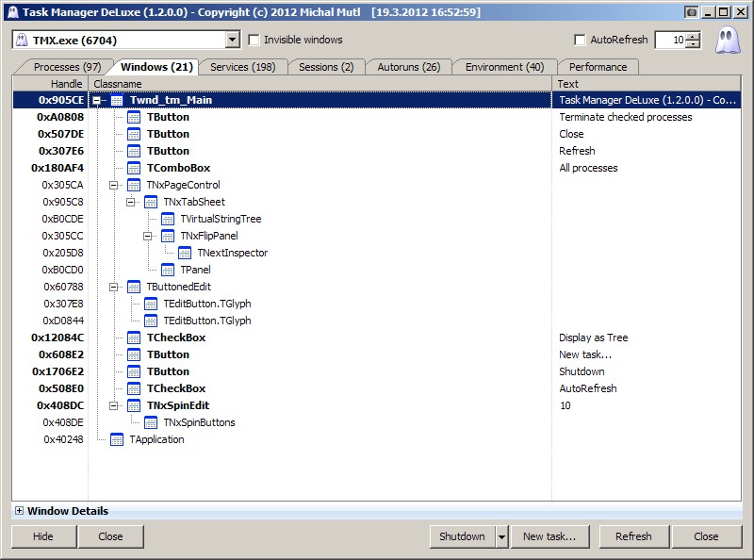Viewport: 754px width, 560px height.
Task: Click icon of TCheckBox row labeled AutoRefresh
Action: coord(134,388)
